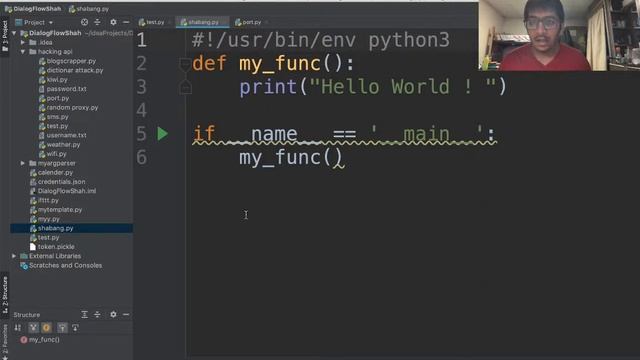Collapse all in the Project panel toolbar
Image resolution: width=640 pixels, height=360 pixels.
[97, 22]
